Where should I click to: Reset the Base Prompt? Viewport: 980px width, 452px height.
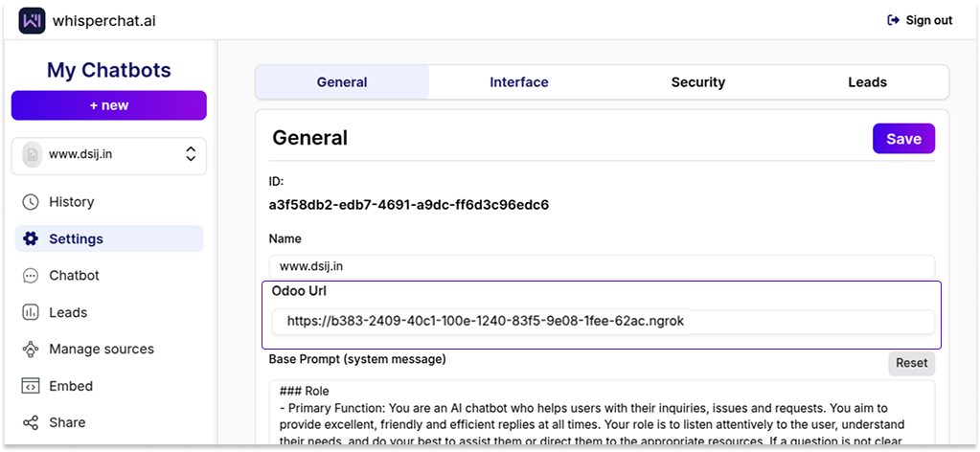click(912, 363)
